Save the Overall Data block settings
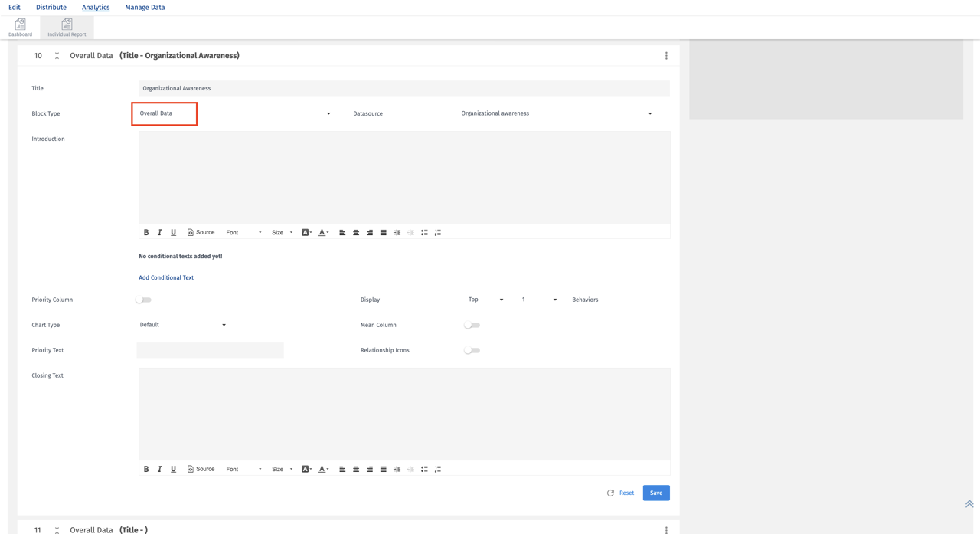This screenshot has height=534, width=980. point(656,493)
